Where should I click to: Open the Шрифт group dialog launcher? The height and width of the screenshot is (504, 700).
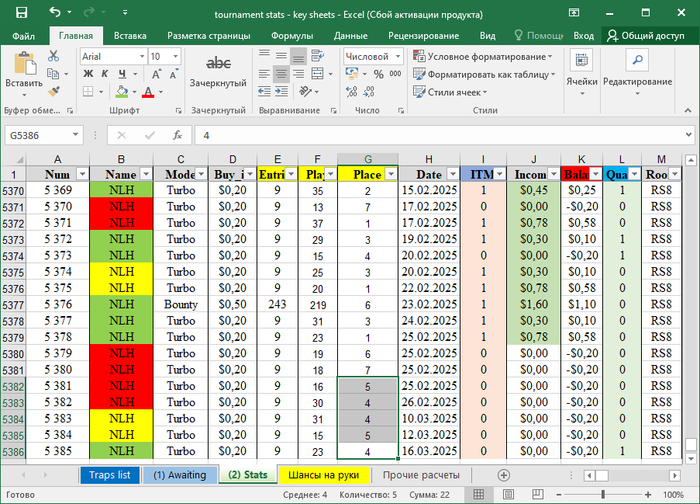tap(179, 110)
